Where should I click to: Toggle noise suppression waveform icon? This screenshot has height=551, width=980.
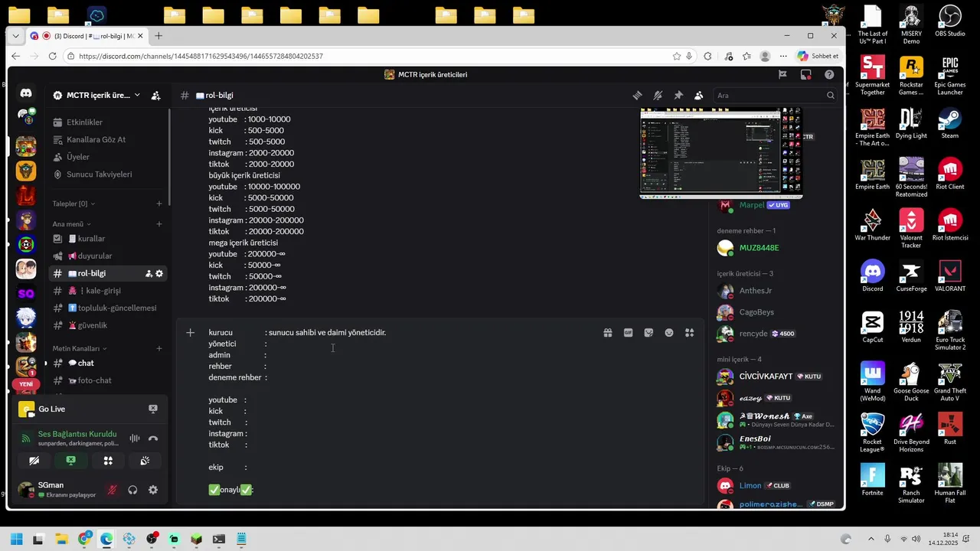[x=135, y=439]
